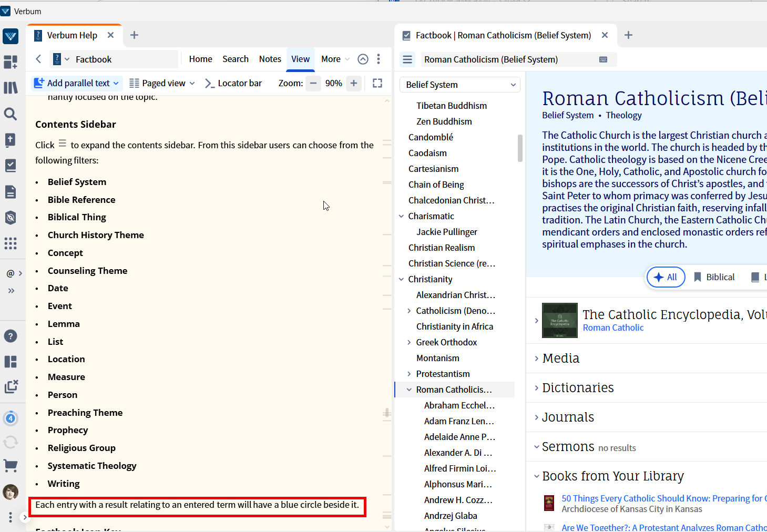Click the zoom increase plus button
767x532 pixels.
tap(354, 83)
